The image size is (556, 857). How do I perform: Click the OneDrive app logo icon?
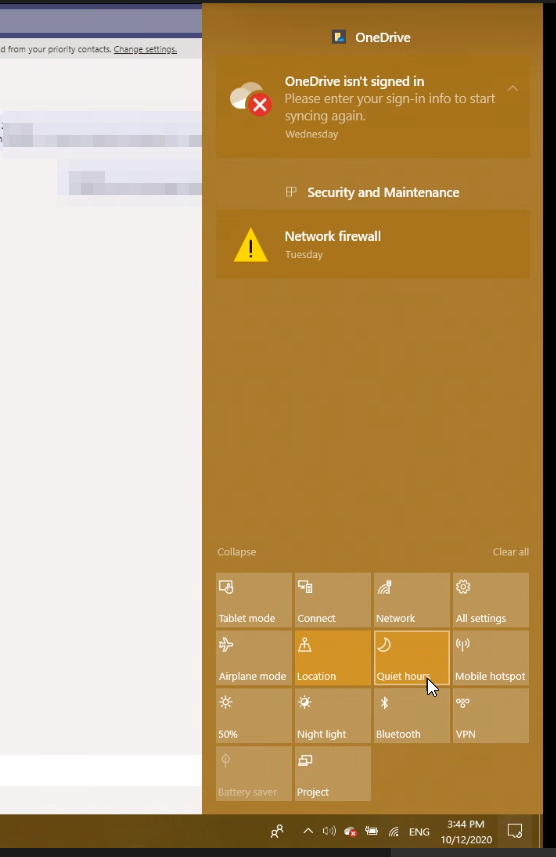pos(339,37)
